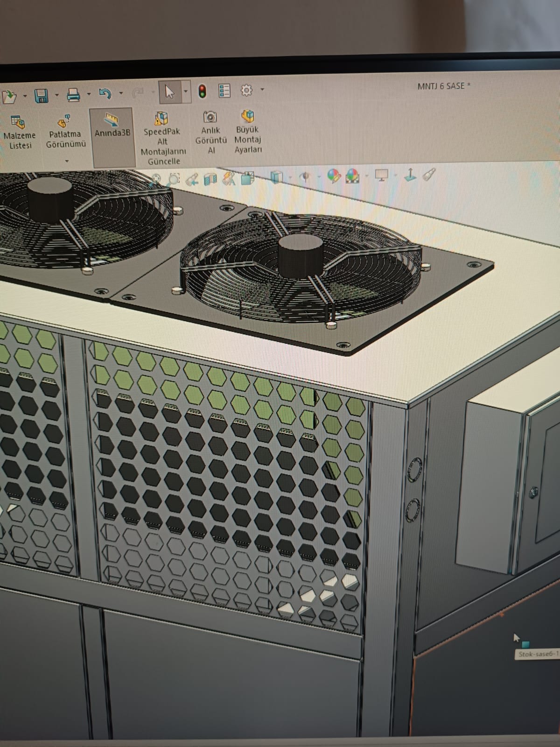
Task: Click Malzeme Listesi (Bill of Materials)
Action: click(19, 134)
